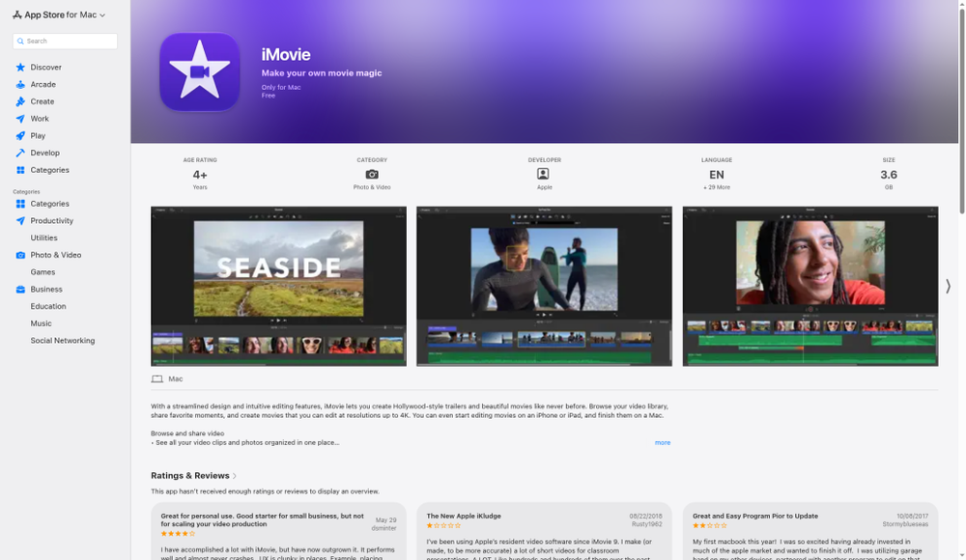
Task: Click the Photo & Video category label
Action: coord(372,187)
